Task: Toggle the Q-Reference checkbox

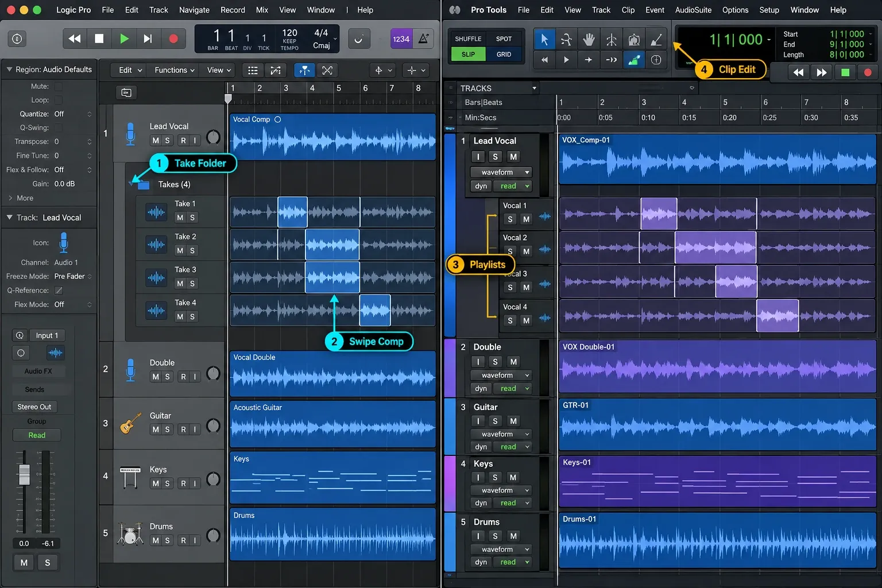Action: (x=59, y=291)
